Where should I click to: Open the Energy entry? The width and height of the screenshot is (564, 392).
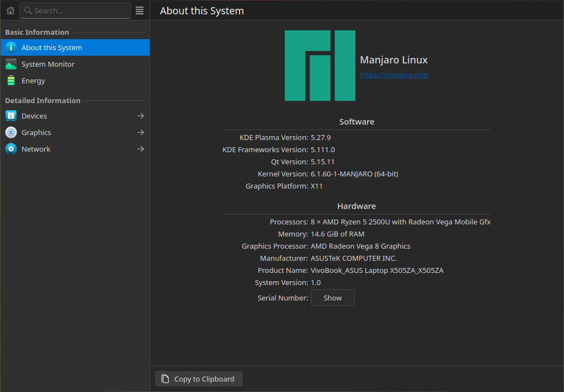pyautogui.click(x=75, y=80)
